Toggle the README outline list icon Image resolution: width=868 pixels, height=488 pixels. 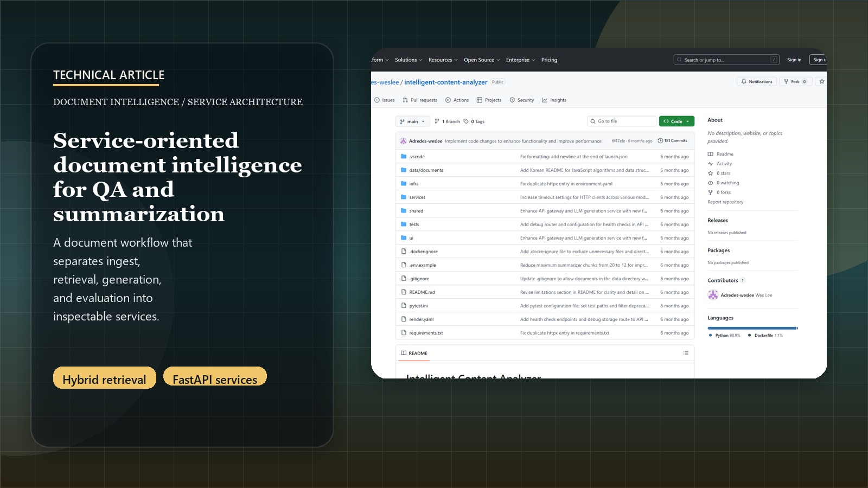pos(685,353)
